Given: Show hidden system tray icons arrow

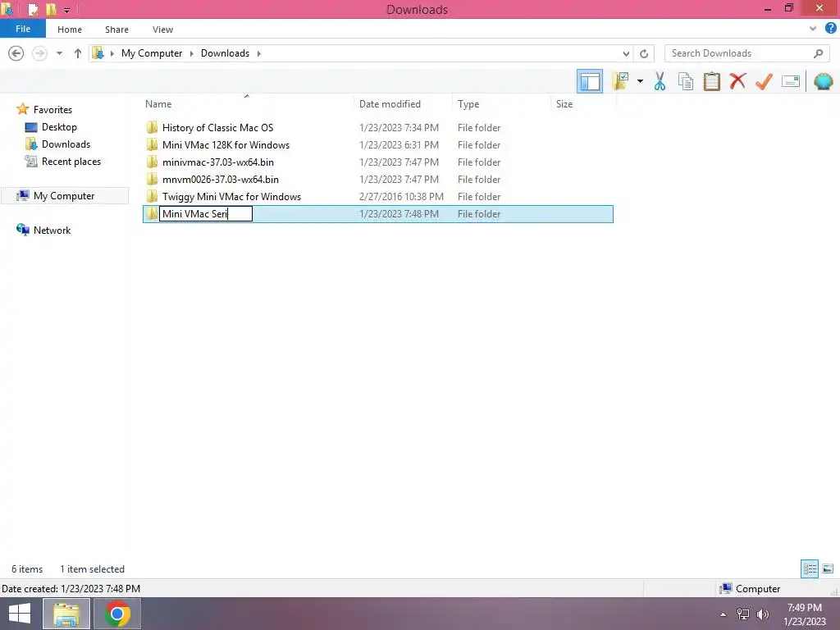Looking at the screenshot, I should coord(723,614).
